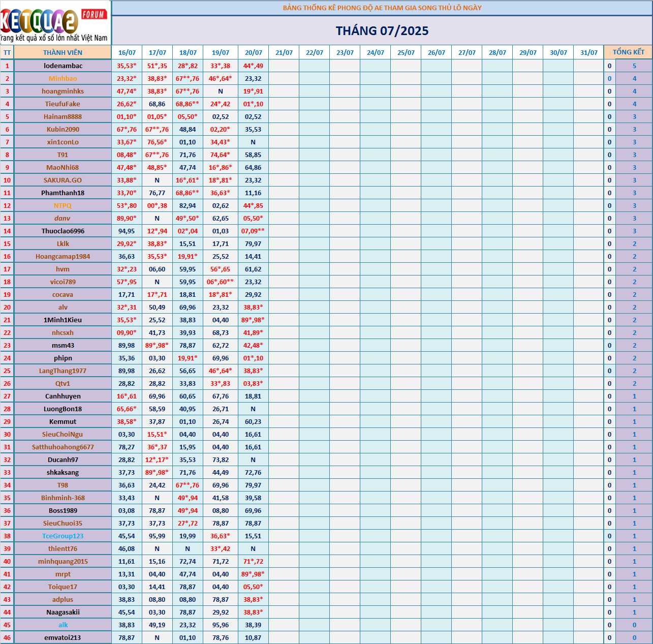
Task: Click the 21/07 date column header
Action: point(284,52)
